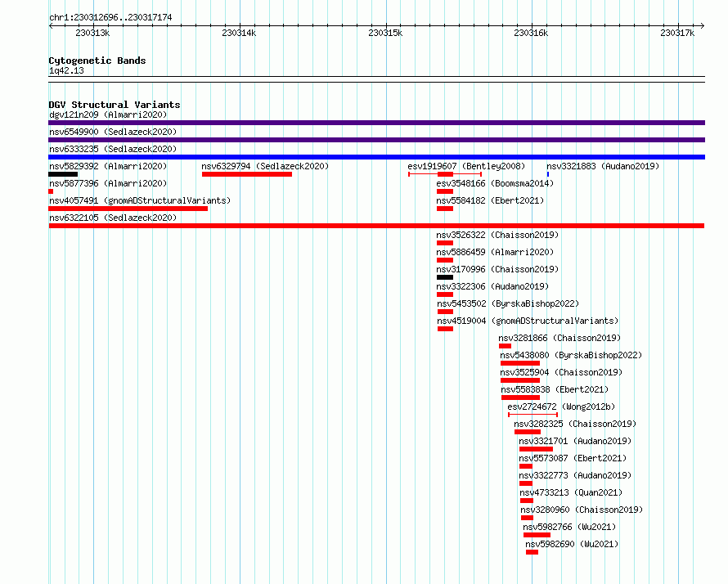Click the nsv3321701 (Audano2019) label
This screenshot has height=584, width=728.
[575, 441]
